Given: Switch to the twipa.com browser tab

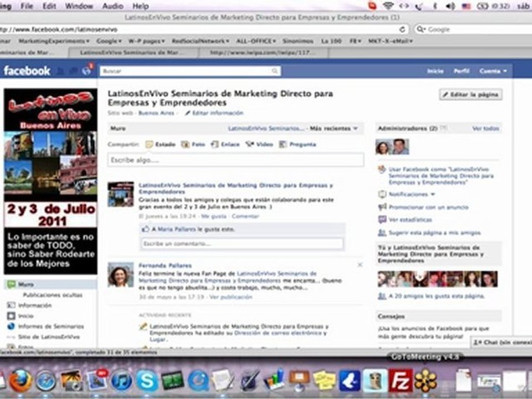Looking at the screenshot, I should pyautogui.click(x=263, y=53).
